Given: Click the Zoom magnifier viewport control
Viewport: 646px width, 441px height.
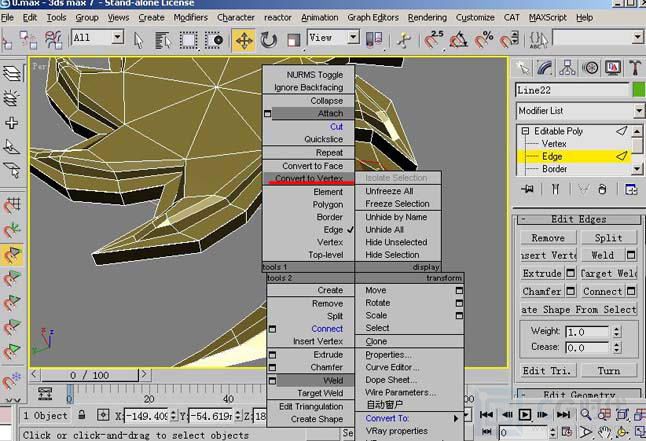Looking at the screenshot, I should coord(585,415).
